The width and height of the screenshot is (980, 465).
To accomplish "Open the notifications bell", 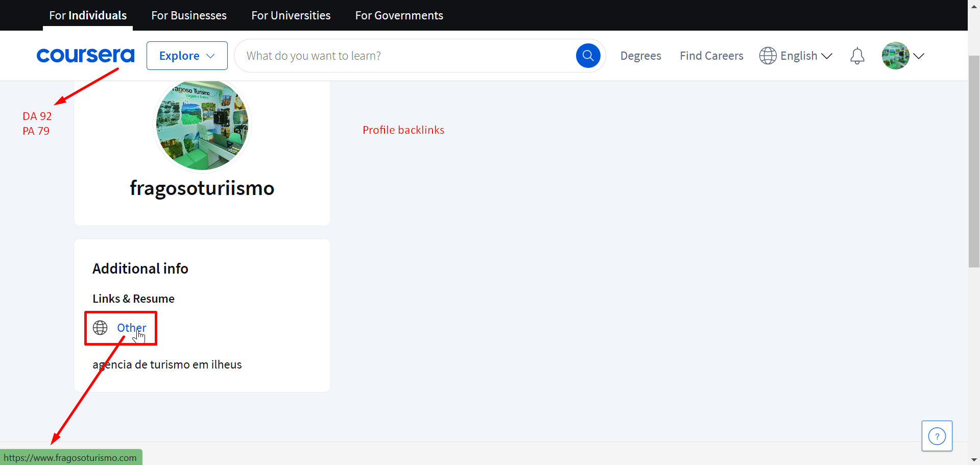I will 857,56.
